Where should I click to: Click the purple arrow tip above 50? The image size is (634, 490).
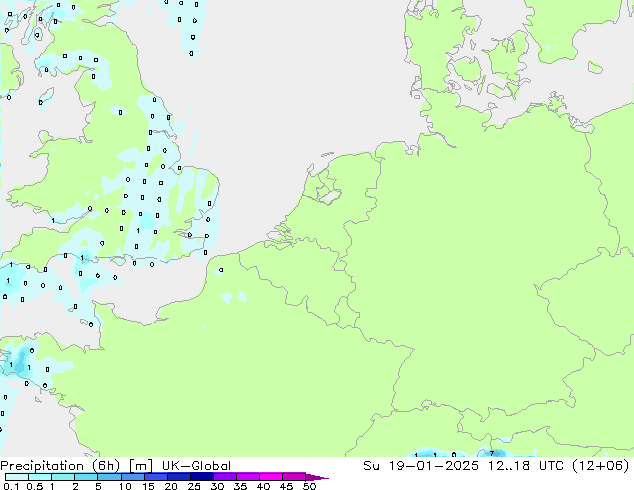pyautogui.click(x=317, y=478)
